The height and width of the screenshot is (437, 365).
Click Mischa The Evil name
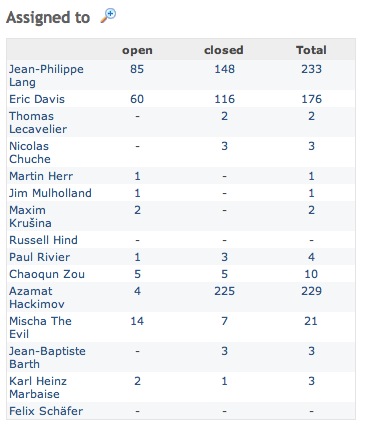[x=40, y=327]
